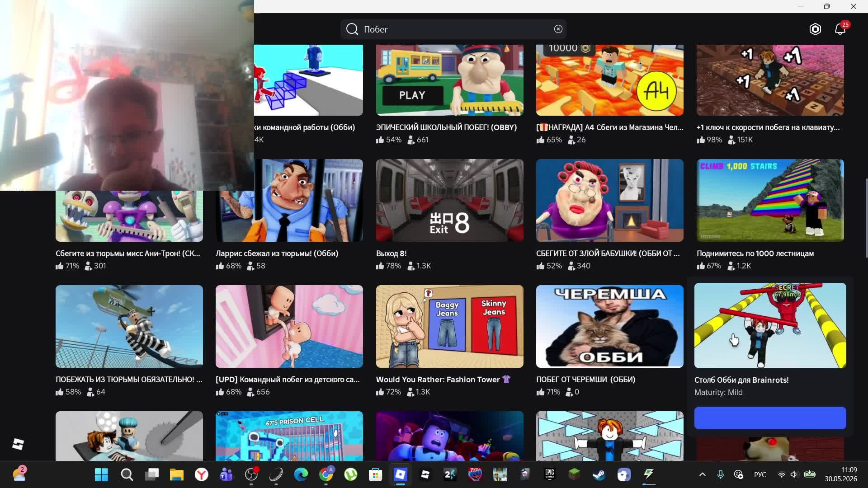Click the vertical scrollbar thumb of the results
The image size is (868, 488).
(x=867, y=218)
